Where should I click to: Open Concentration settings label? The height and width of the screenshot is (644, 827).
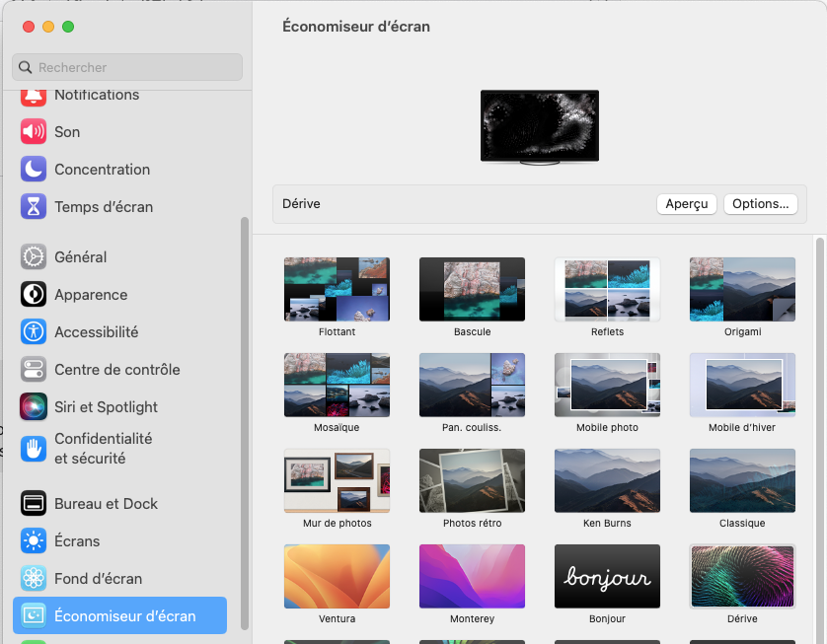coord(103,170)
